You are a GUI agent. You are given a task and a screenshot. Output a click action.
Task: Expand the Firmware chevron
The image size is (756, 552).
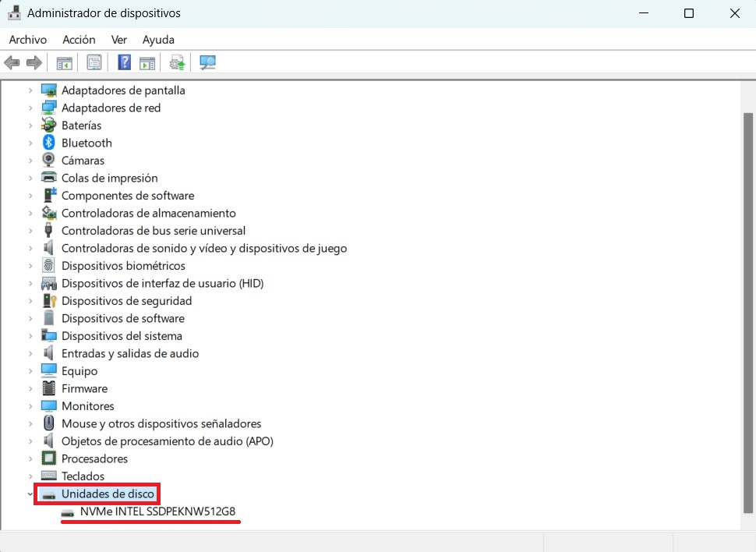tap(30, 388)
